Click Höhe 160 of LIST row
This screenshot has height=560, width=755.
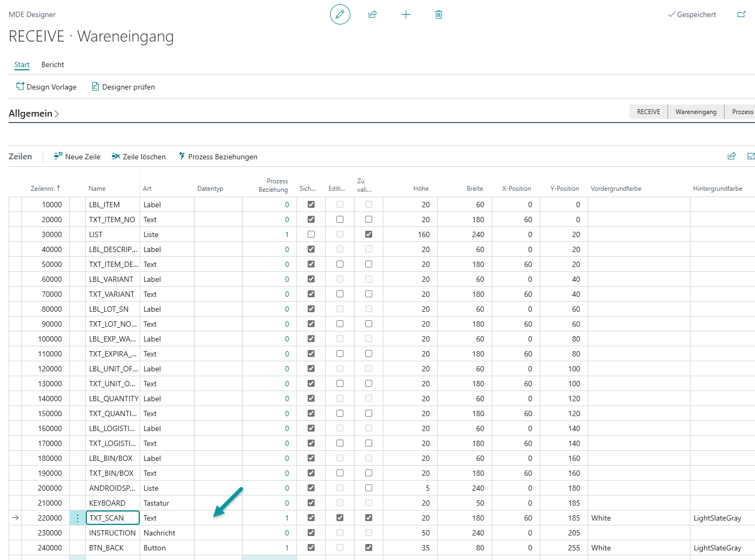click(424, 234)
